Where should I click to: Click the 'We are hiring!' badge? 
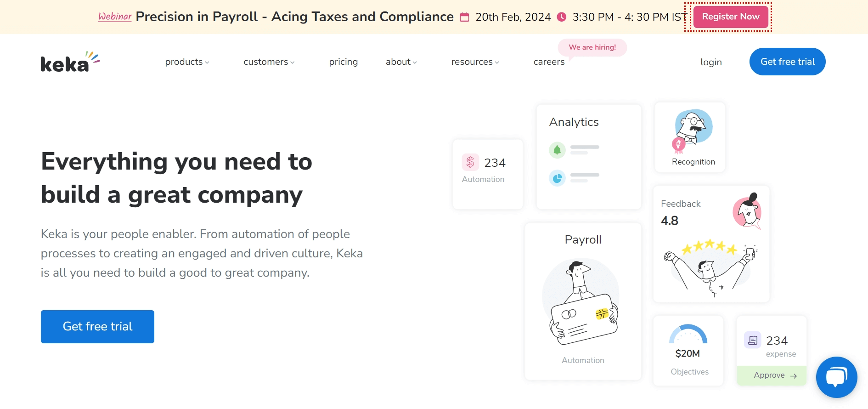click(x=592, y=47)
